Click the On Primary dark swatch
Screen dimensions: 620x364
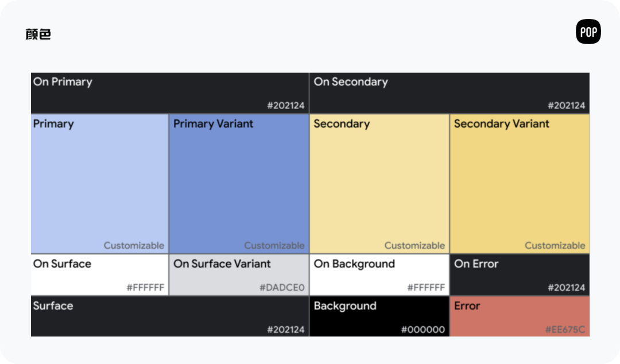169,93
